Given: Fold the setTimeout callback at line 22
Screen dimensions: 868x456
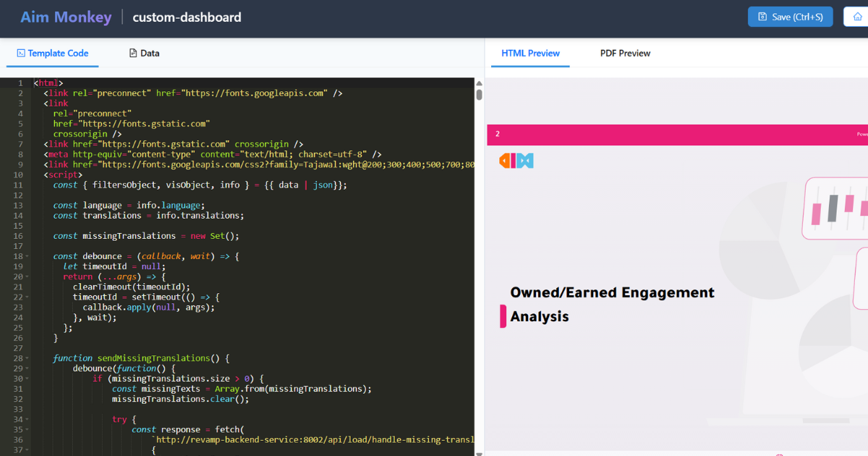Looking at the screenshot, I should (x=27, y=297).
